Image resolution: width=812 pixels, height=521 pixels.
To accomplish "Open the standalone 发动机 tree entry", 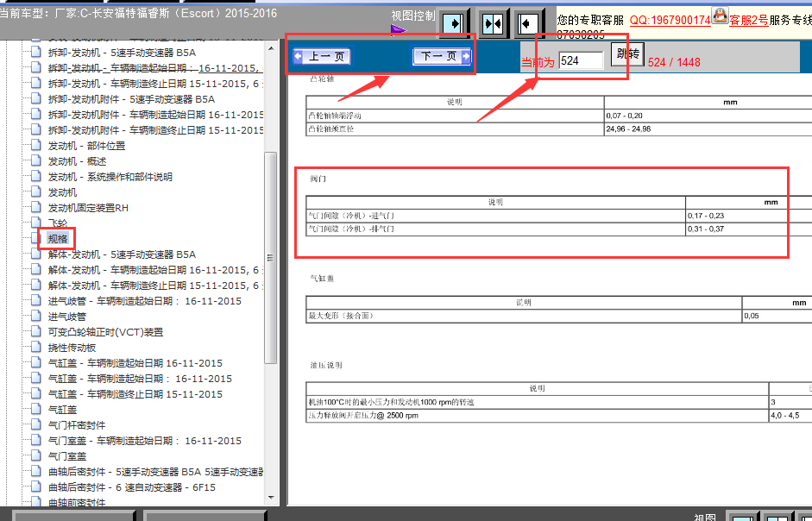I will point(63,192).
